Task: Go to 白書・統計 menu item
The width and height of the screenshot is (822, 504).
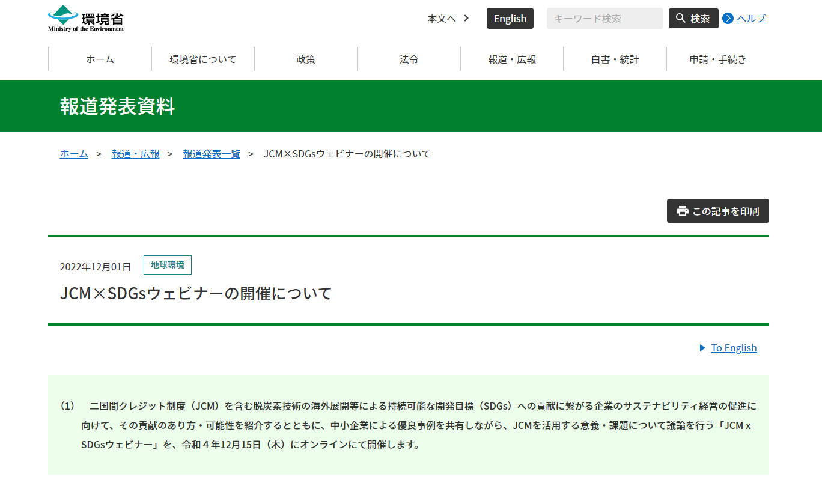Action: click(615, 59)
